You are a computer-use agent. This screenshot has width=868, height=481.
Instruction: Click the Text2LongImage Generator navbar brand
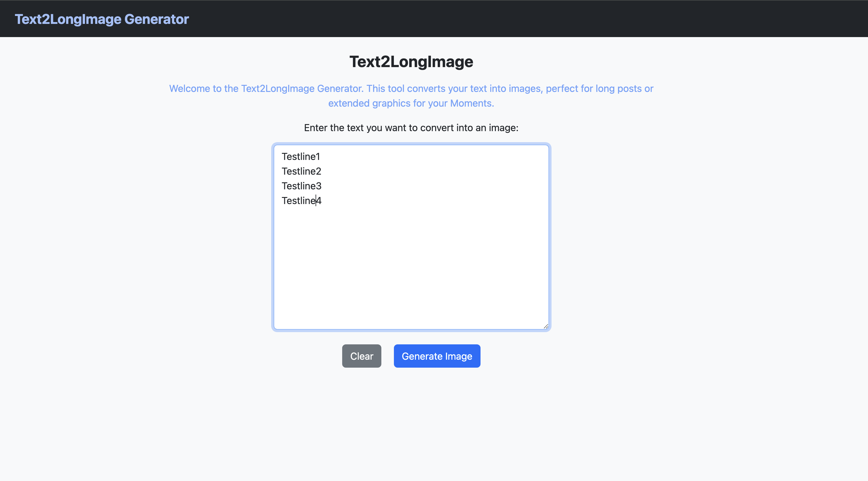coord(102,19)
